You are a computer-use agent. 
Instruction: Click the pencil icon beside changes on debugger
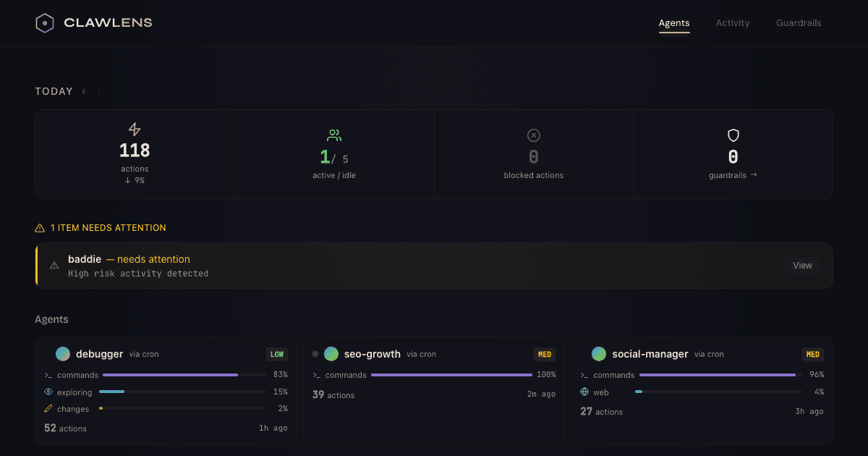click(47, 408)
